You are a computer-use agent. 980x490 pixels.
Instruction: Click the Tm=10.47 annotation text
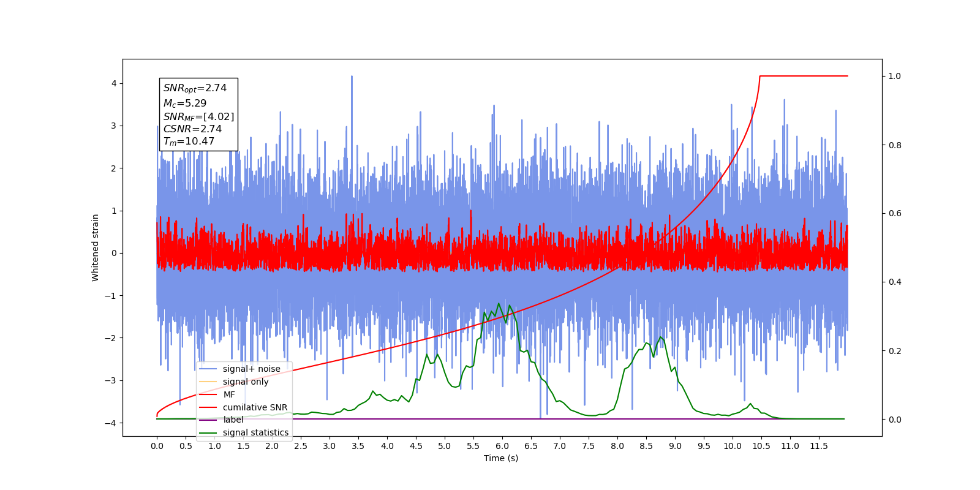tap(189, 141)
